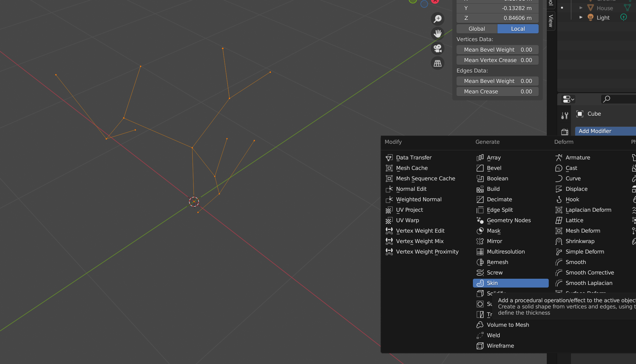Image resolution: width=636 pixels, height=364 pixels.
Task: Expand the House collection in outliner
Action: (x=581, y=8)
